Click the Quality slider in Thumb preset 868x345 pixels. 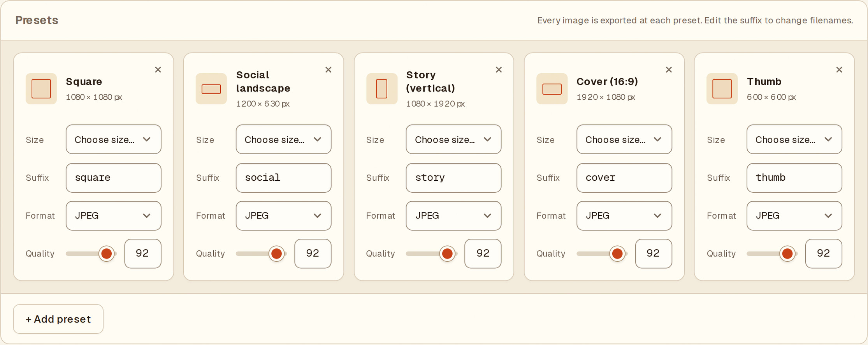tap(772, 253)
